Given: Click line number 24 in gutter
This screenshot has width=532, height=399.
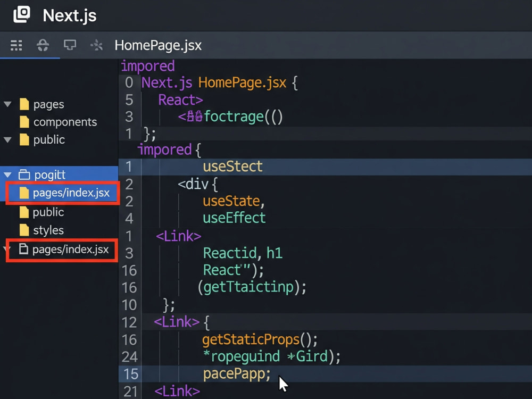Looking at the screenshot, I should (x=130, y=357).
